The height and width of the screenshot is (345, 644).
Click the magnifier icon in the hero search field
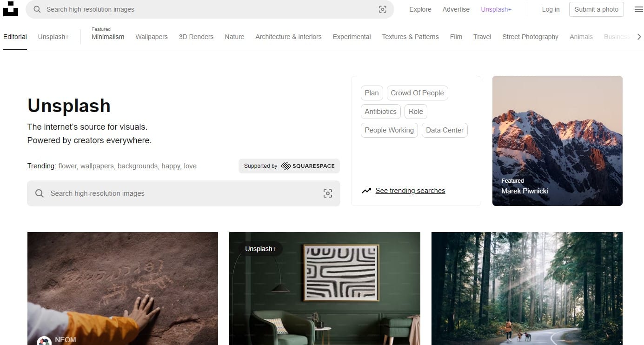tap(40, 193)
